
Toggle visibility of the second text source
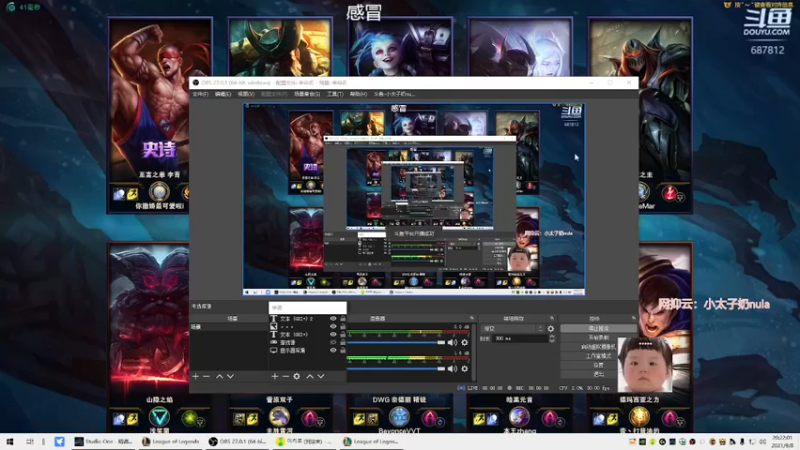click(333, 335)
